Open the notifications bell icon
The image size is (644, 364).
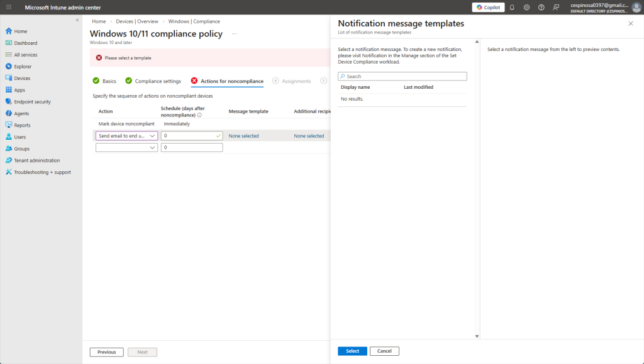click(512, 8)
